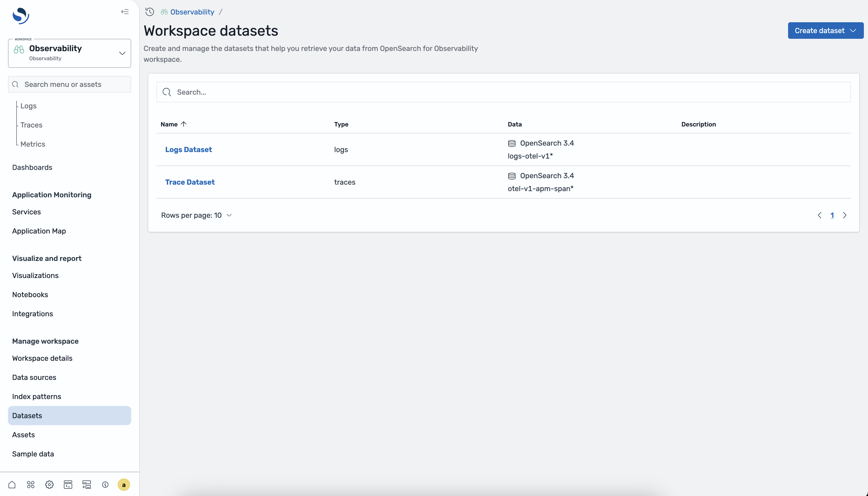
Task: Click the OpenSearch logo in the top-left
Action: point(20,15)
